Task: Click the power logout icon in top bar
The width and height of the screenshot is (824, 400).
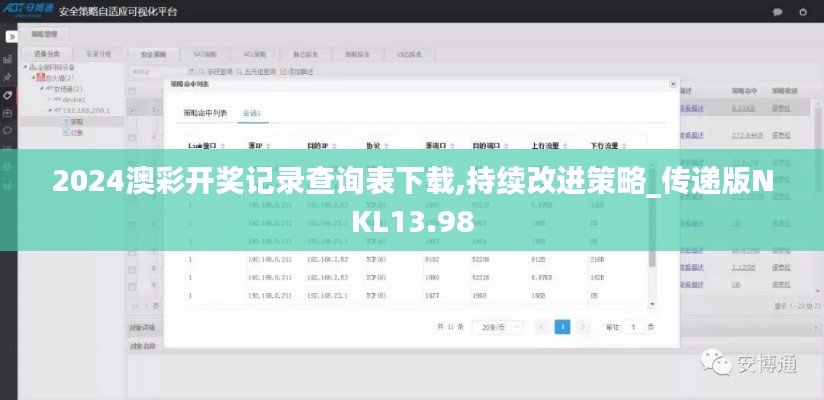Action: coord(807,12)
